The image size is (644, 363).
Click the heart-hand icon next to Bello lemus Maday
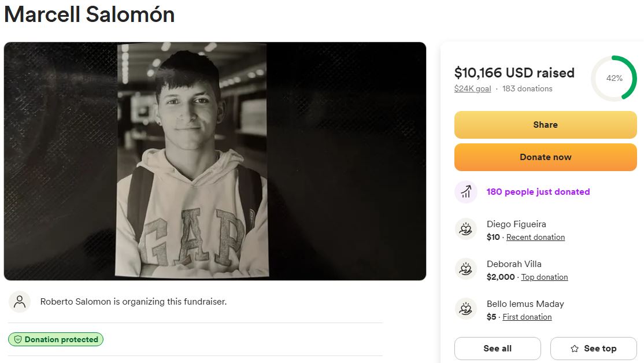tap(466, 309)
